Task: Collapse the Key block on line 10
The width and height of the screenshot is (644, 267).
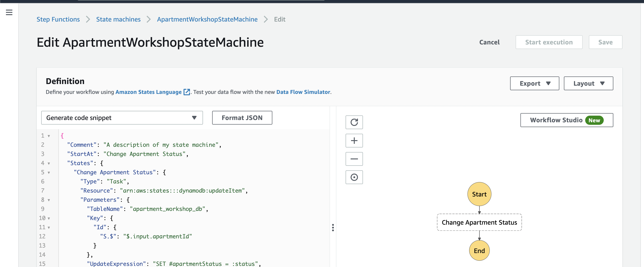Action: click(49, 218)
